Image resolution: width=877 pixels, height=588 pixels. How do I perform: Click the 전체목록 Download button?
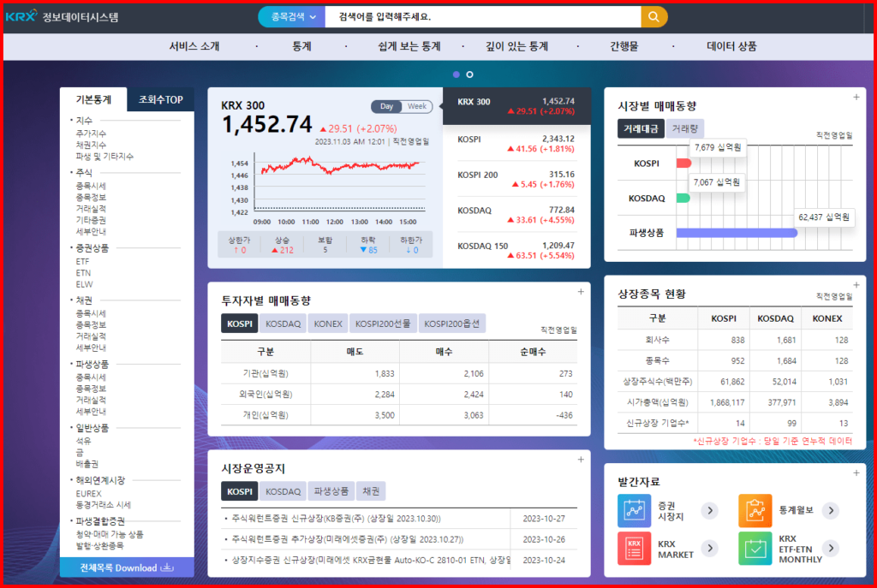[x=127, y=567]
